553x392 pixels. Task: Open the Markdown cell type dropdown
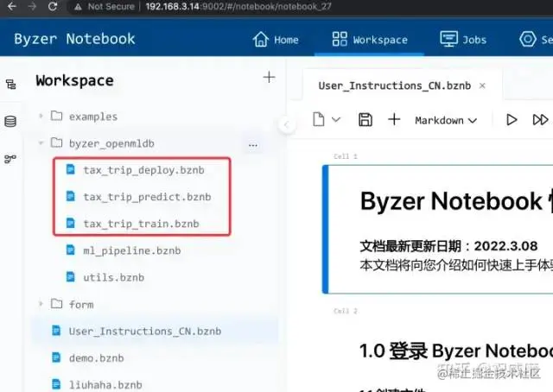click(446, 121)
